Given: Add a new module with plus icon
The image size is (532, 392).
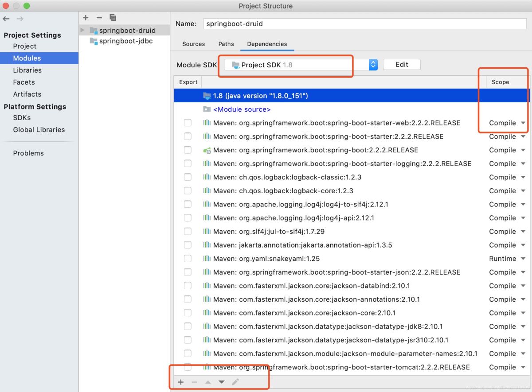Looking at the screenshot, I should click(x=86, y=18).
